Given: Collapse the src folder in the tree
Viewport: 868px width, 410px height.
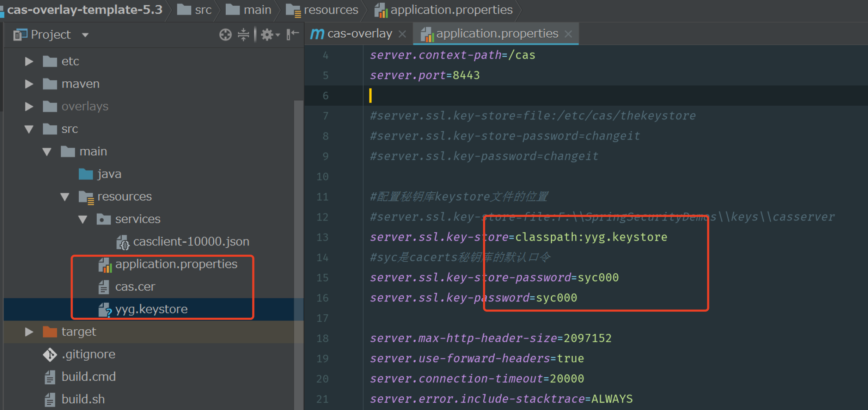Looking at the screenshot, I should (29, 129).
